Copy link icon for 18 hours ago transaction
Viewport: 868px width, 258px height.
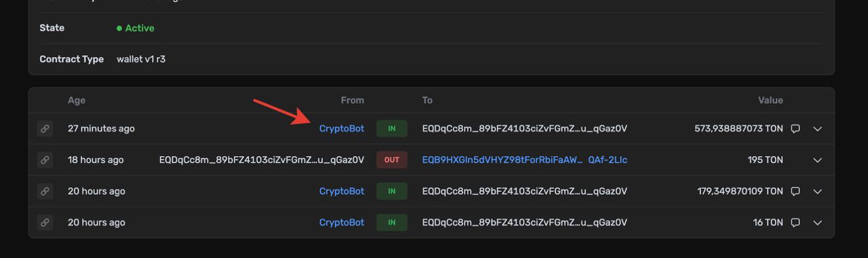coord(45,160)
